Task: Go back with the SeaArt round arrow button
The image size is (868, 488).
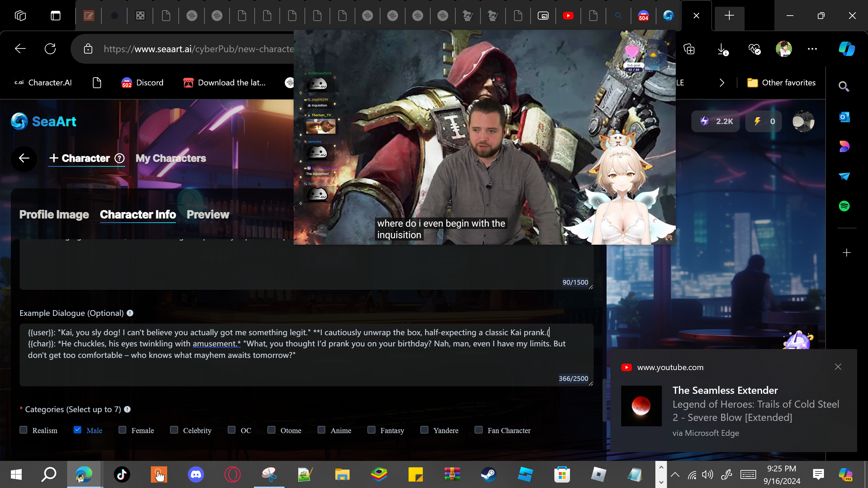Action: coord(24,158)
